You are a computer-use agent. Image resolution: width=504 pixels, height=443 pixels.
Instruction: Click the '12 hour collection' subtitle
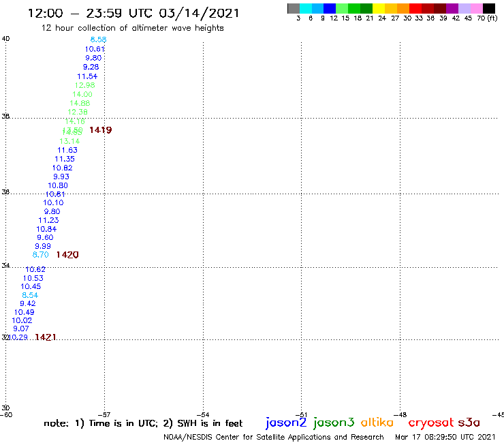tap(132, 28)
